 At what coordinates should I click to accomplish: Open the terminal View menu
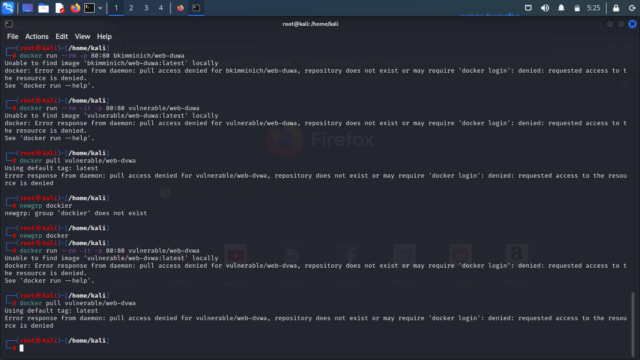click(82, 36)
